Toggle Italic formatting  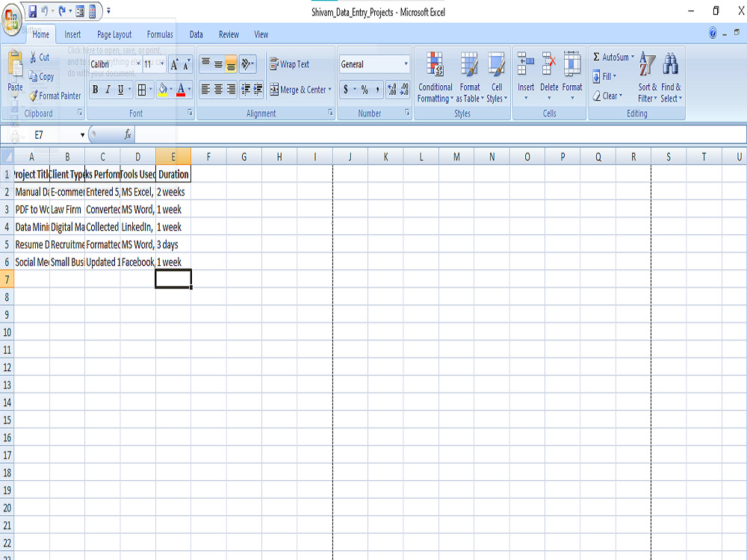click(108, 90)
